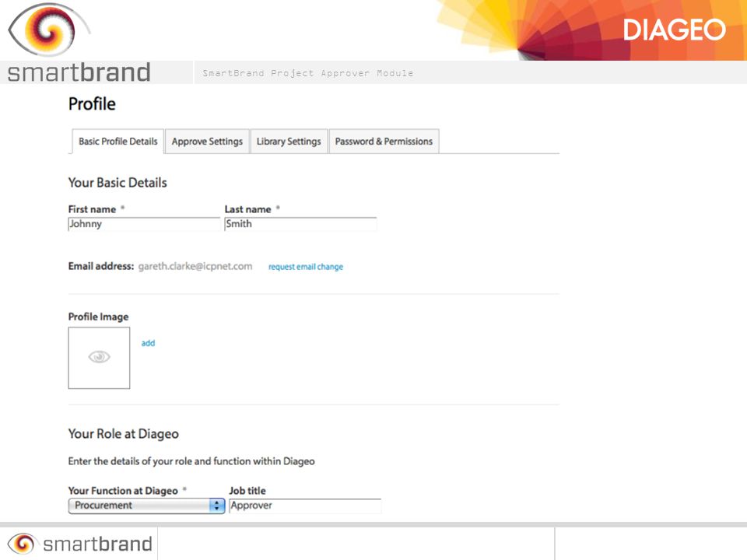Click the Your Role at Diageo heading

click(124, 434)
